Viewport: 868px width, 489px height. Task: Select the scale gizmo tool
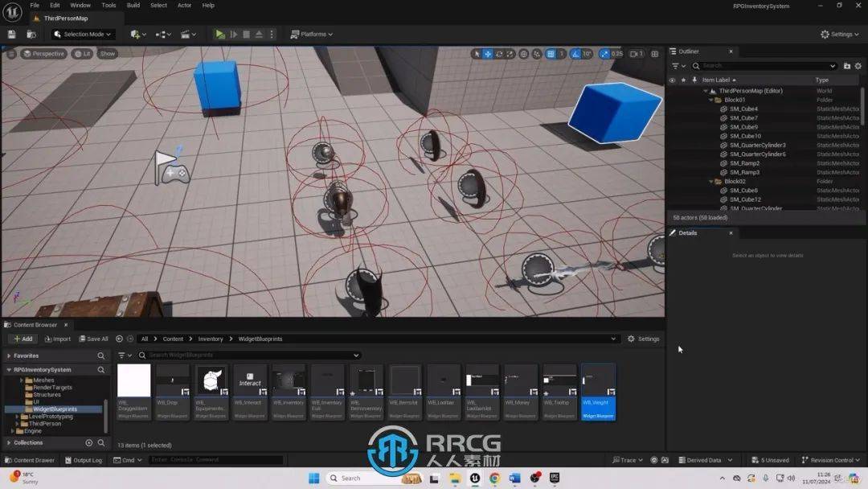point(510,54)
